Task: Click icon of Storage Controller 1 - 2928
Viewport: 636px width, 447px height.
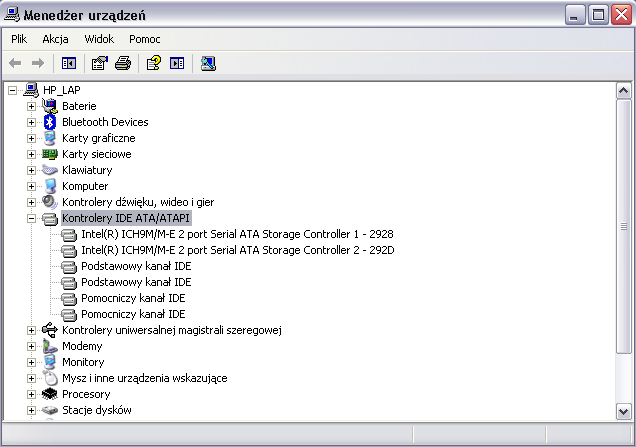Action: tap(69, 234)
